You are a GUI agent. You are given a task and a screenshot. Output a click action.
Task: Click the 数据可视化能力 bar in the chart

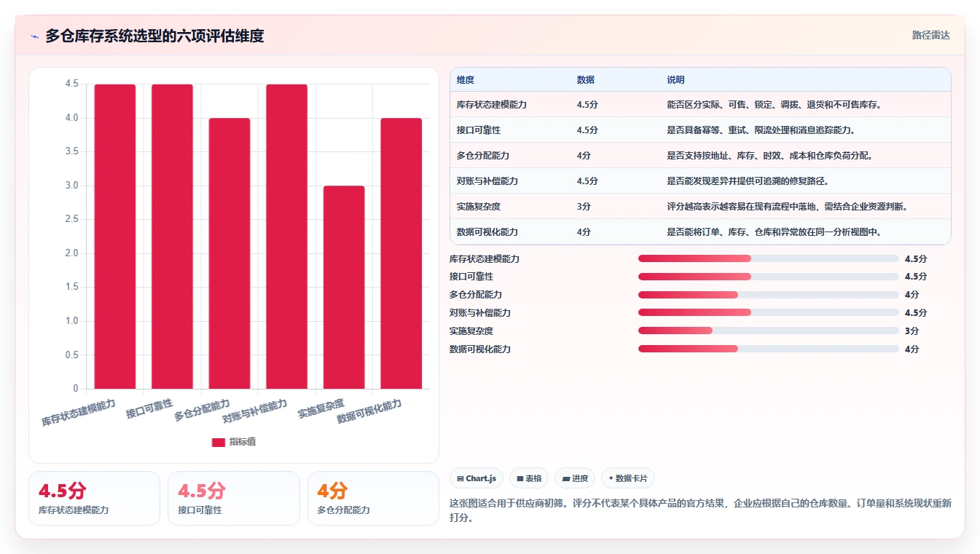401,253
